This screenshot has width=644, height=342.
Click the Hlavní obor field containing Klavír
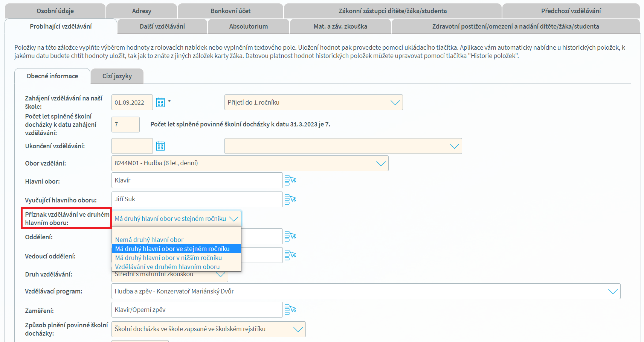tap(197, 180)
